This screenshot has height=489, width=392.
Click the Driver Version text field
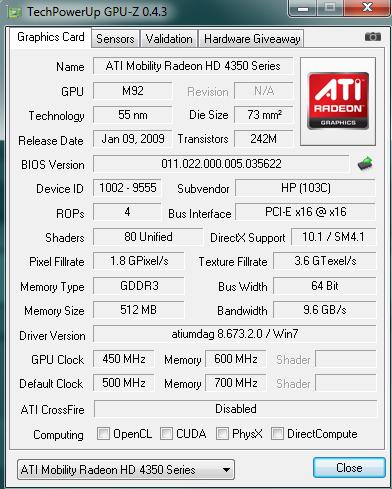coord(235,334)
